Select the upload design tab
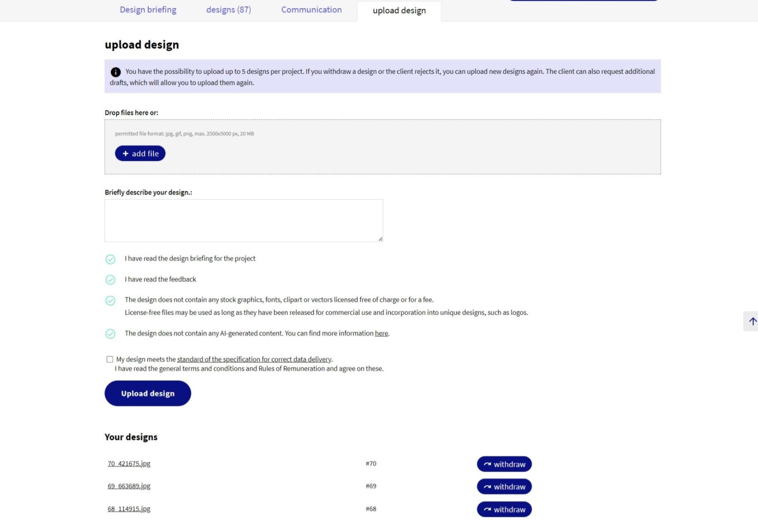 399,11
